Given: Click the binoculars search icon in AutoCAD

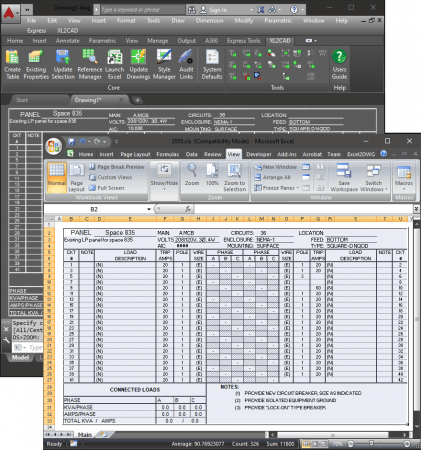Looking at the screenshot, I should pos(192,10).
